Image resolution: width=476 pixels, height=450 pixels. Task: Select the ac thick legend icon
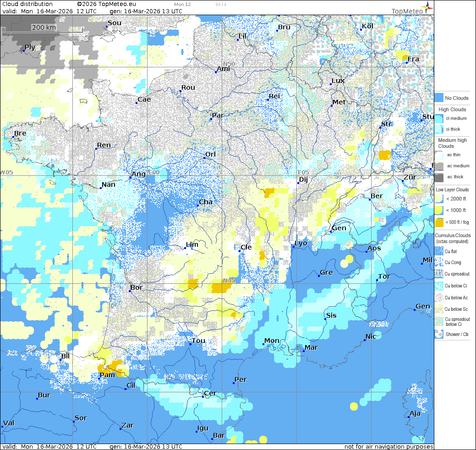coord(438,177)
